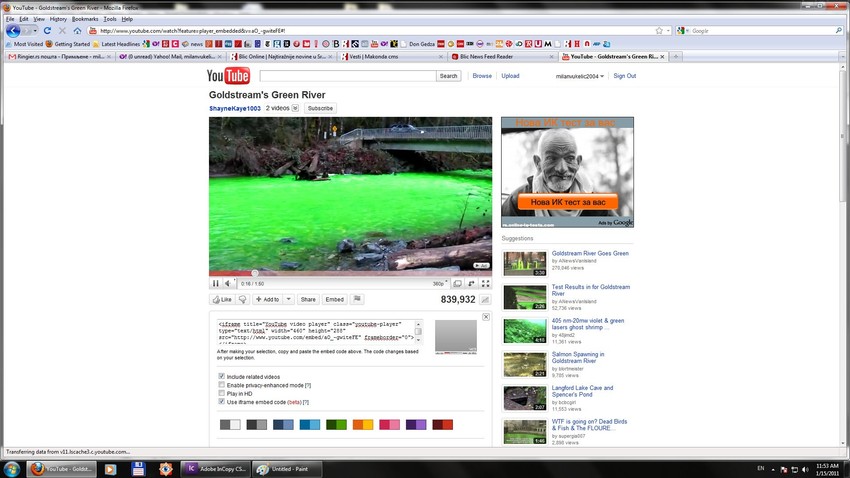Go to the Firefox home page icon
Image resolution: width=850 pixels, height=478 pixels.
(x=76, y=31)
